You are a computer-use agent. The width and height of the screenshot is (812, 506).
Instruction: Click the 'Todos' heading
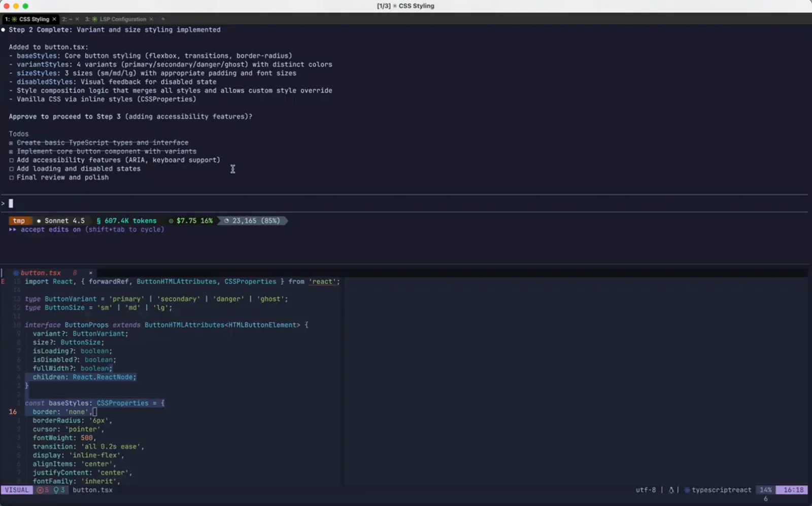point(19,134)
